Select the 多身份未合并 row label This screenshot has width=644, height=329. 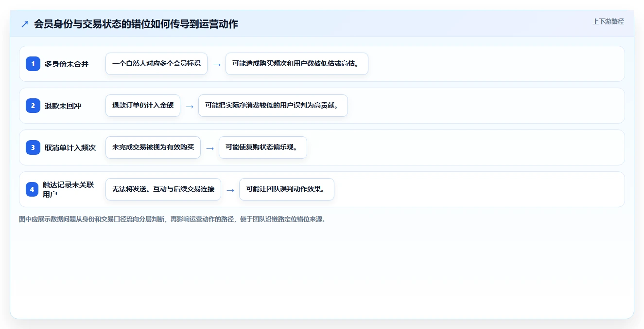67,64
